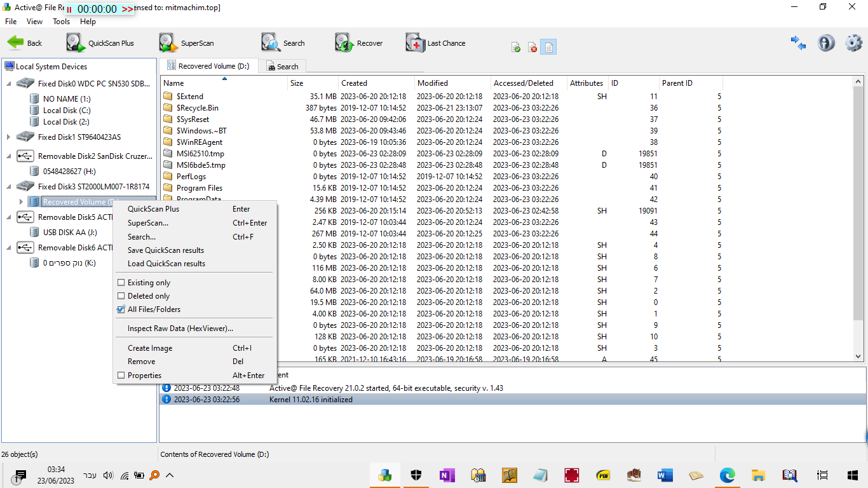Select the Kernel 11.02.16 initialized log entry
The image size is (868, 488).
(512, 400)
